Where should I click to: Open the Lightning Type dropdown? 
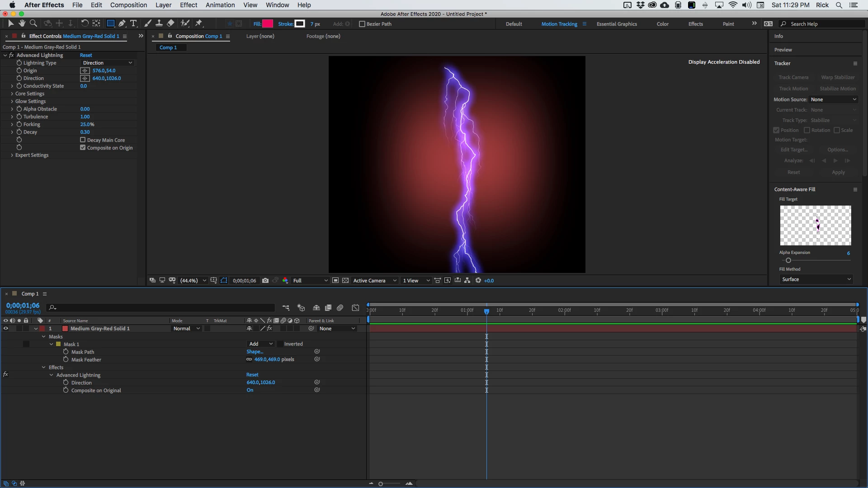[x=108, y=63]
